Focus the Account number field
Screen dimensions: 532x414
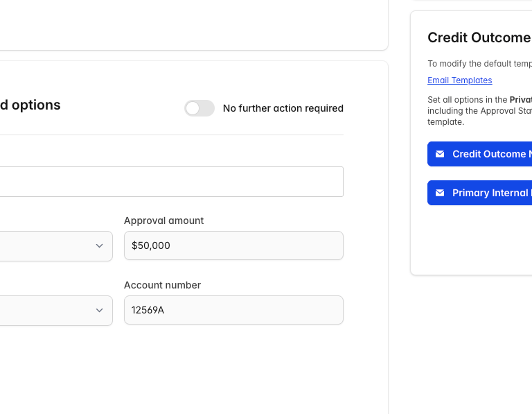pyautogui.click(x=233, y=310)
